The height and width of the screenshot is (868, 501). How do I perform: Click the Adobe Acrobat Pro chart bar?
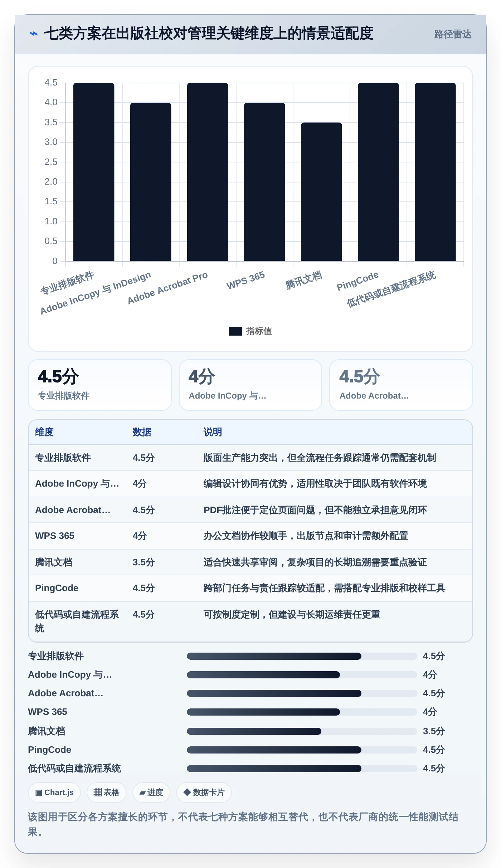(208, 172)
